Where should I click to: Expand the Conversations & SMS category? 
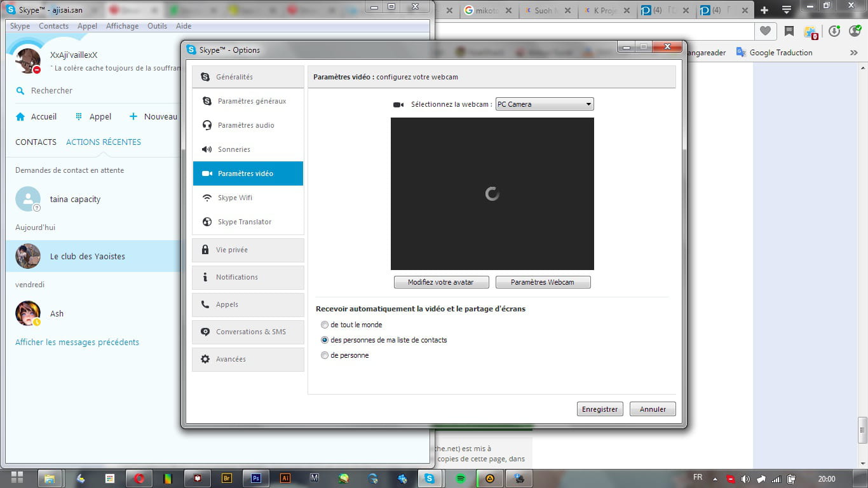tap(248, 332)
